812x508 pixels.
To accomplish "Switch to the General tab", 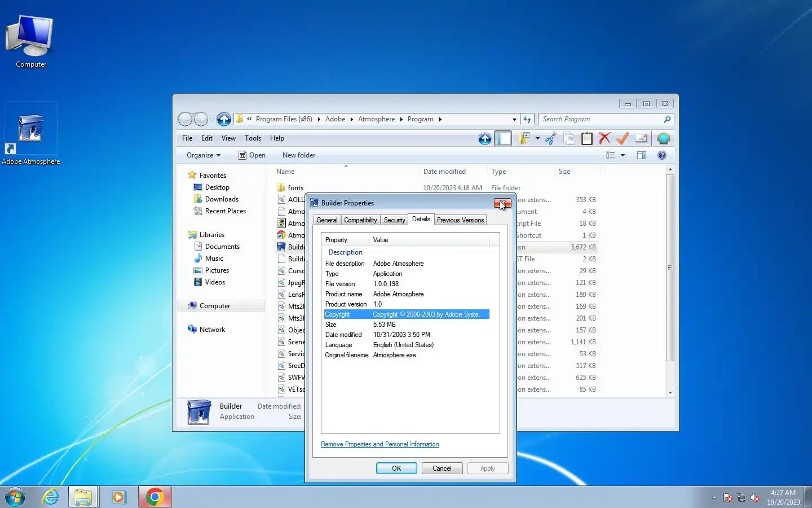I will coord(327,220).
